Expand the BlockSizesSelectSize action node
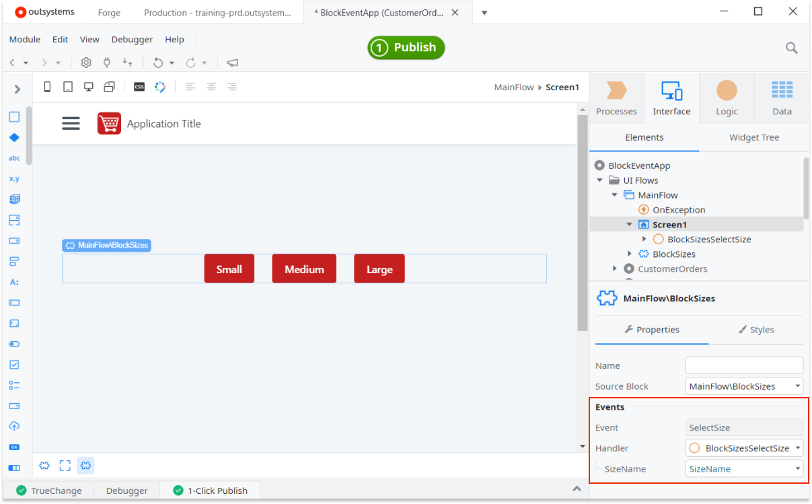 [x=644, y=240]
